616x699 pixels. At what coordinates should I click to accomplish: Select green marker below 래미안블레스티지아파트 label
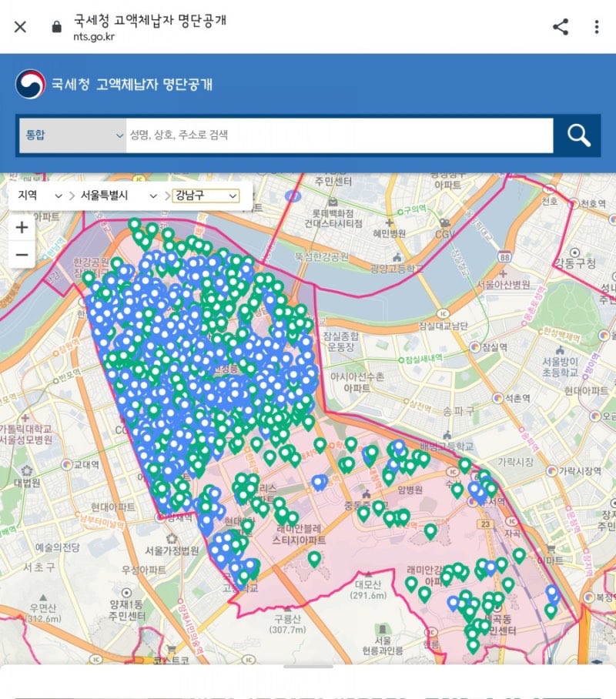click(314, 558)
